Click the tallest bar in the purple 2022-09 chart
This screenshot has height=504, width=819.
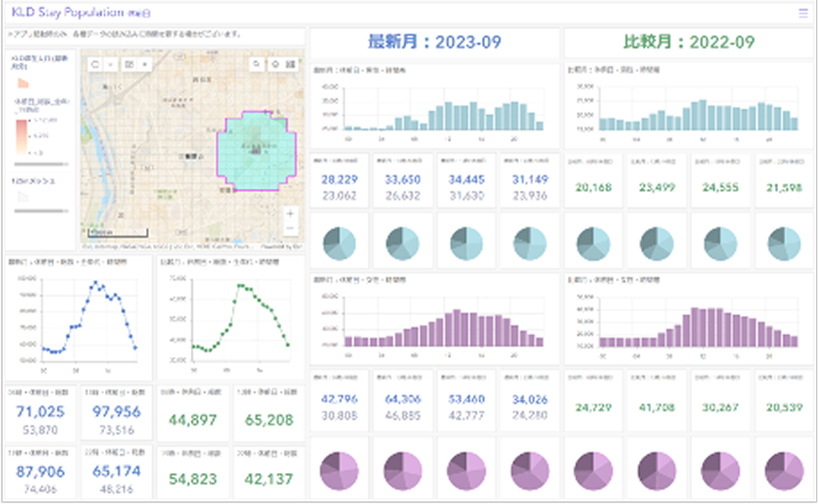pos(695,328)
